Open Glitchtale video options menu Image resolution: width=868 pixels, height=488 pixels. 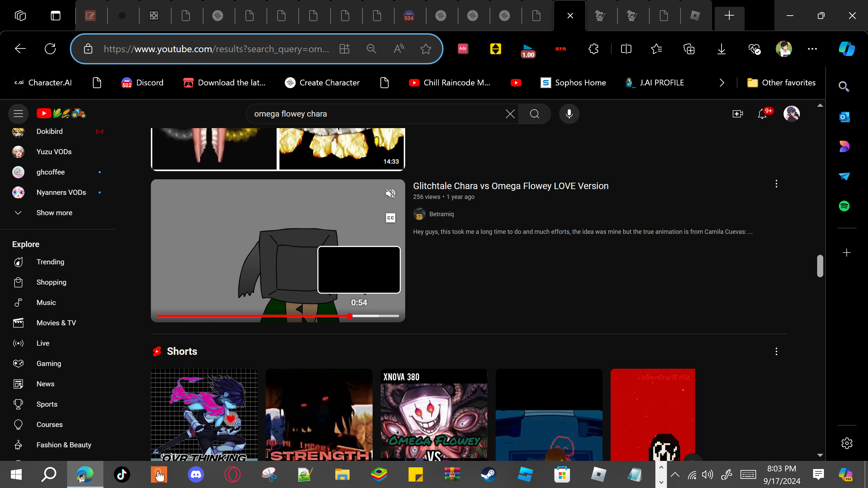776,184
